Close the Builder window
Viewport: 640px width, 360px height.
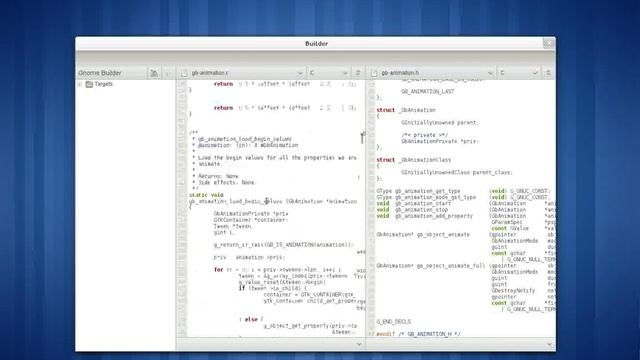(x=548, y=43)
